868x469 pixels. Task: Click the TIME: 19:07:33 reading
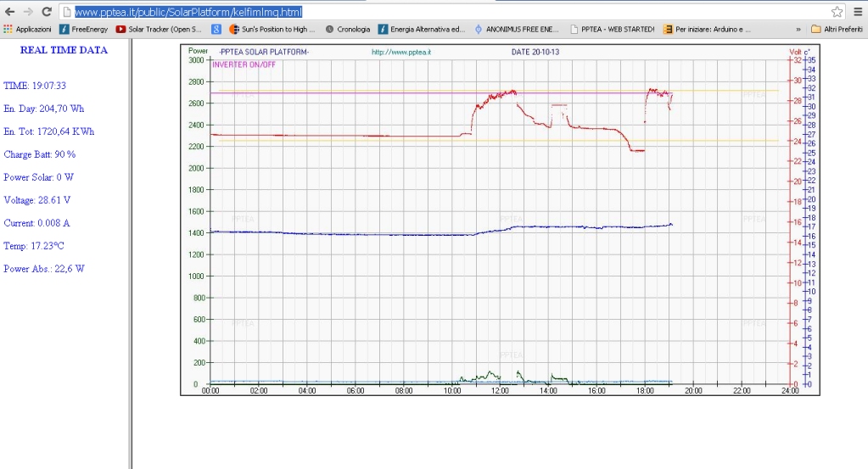[x=35, y=86]
